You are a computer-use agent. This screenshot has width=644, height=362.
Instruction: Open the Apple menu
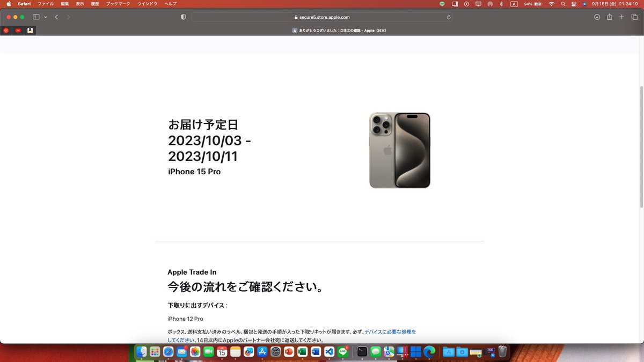click(9, 4)
